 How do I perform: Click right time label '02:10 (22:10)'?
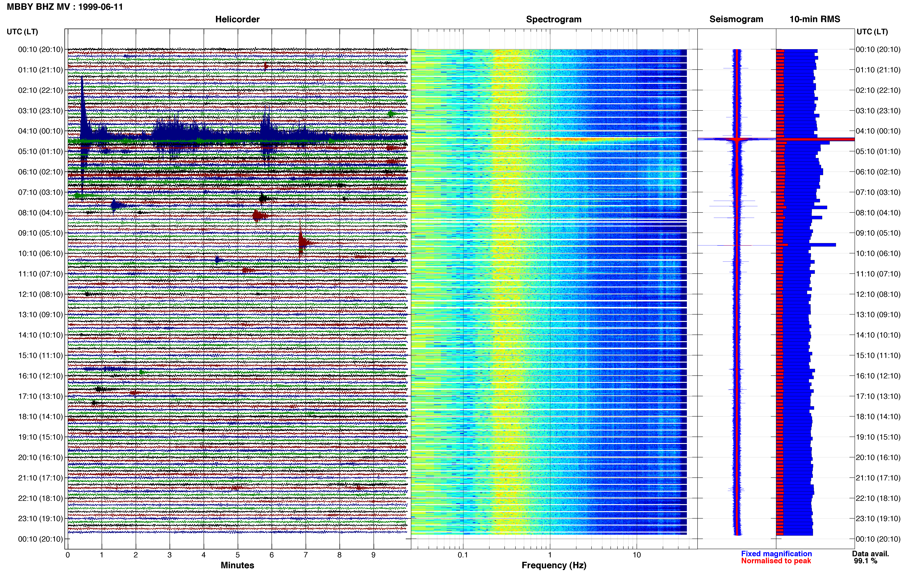click(878, 90)
